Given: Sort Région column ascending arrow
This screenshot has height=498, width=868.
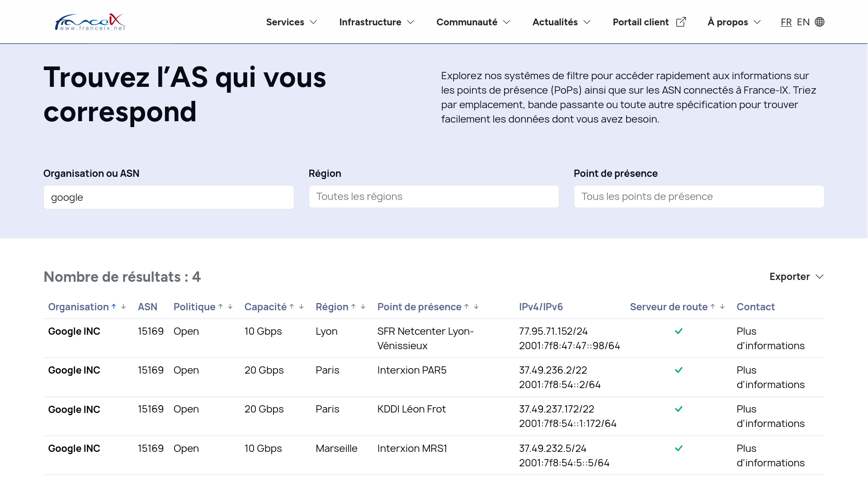Looking at the screenshot, I should pyautogui.click(x=354, y=307).
